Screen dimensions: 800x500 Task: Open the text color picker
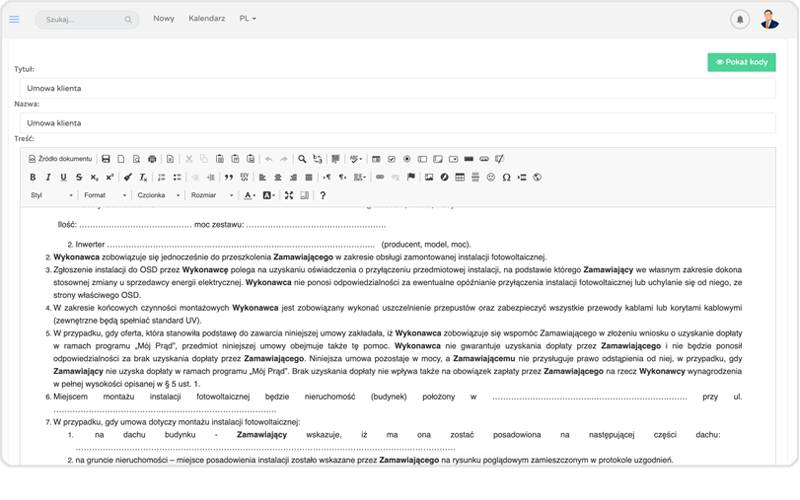[250, 195]
